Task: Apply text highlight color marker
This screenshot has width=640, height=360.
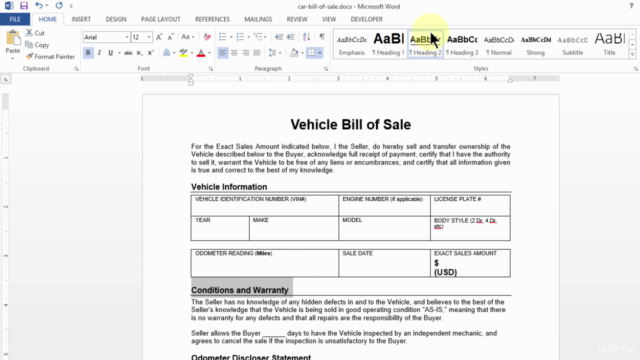Action: 183,53
